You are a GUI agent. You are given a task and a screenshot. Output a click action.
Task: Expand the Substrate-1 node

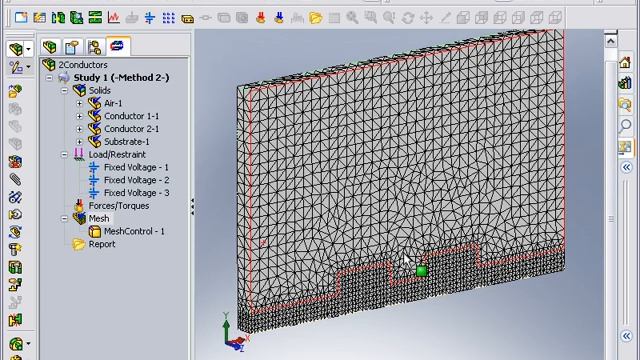(80, 142)
